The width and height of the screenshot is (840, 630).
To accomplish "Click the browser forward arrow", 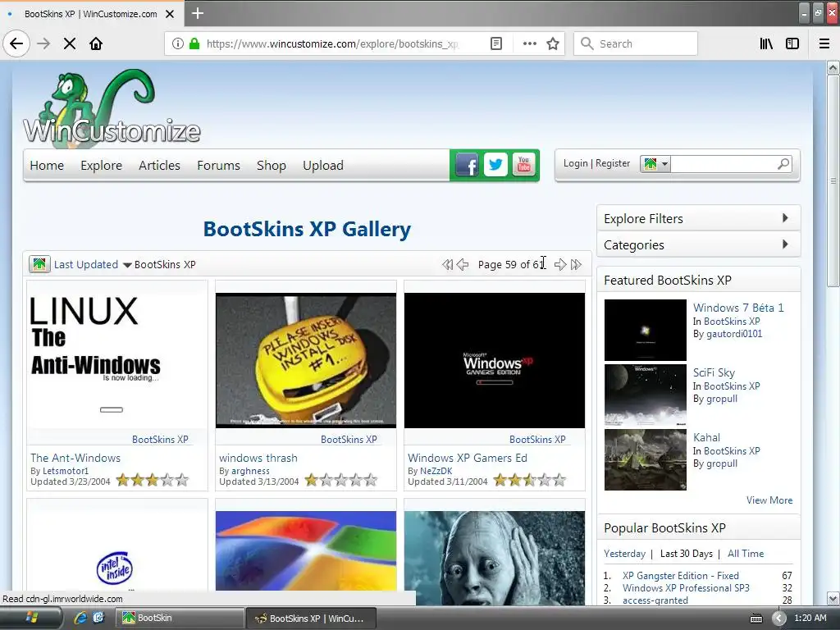I will click(43, 43).
